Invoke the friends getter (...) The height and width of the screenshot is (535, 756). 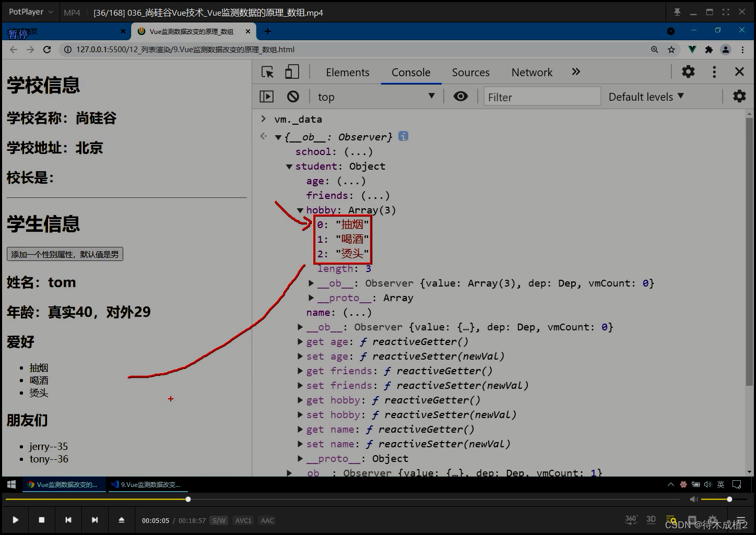[375, 196]
